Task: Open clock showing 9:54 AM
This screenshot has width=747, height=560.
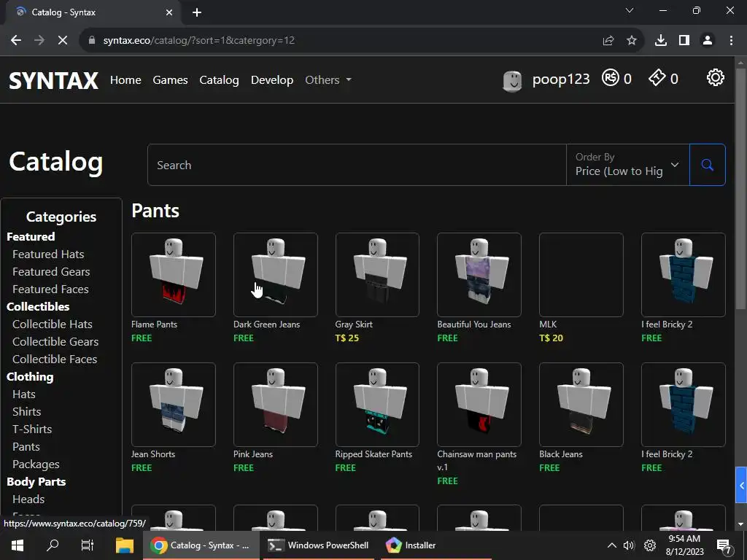Action: pos(684,545)
